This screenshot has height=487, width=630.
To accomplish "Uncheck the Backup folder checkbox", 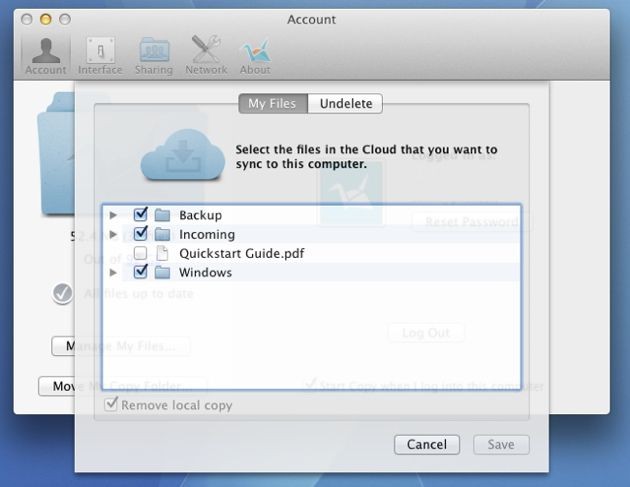I will click(x=140, y=214).
